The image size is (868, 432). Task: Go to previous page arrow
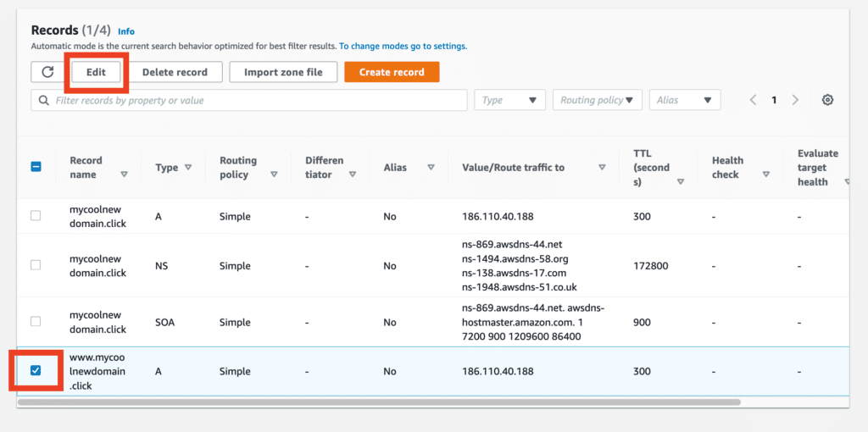pos(753,100)
